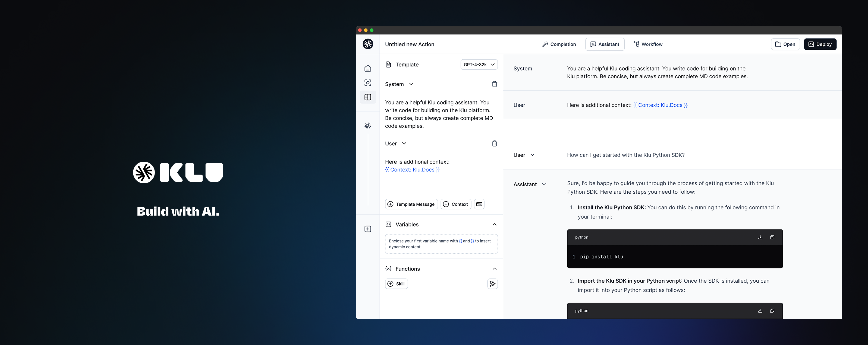Viewport: 868px width, 345px height.
Task: Click the Deploy button
Action: [x=820, y=44]
